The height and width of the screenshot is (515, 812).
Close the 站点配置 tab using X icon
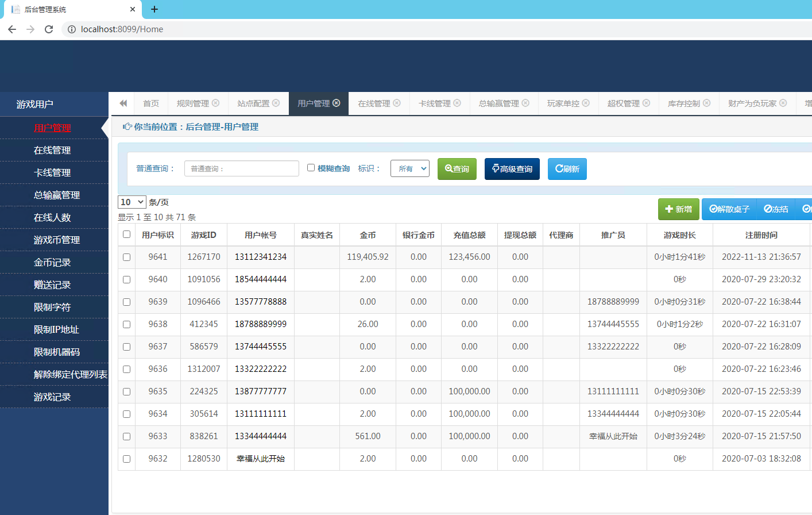click(276, 103)
